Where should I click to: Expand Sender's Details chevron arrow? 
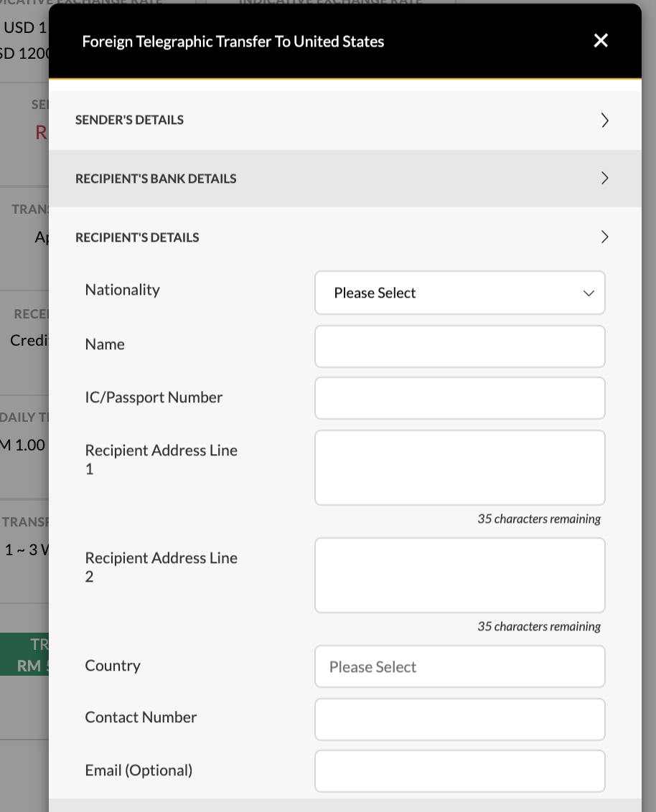click(604, 120)
